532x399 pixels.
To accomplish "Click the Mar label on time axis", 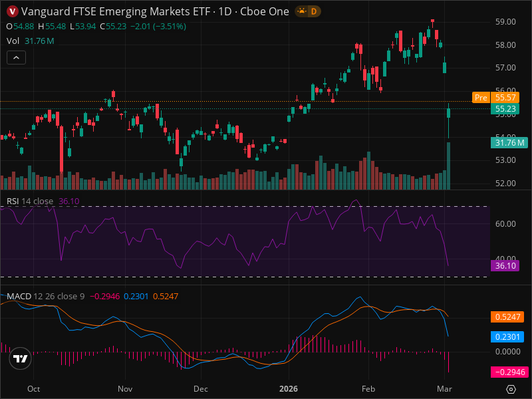I will tap(444, 389).
